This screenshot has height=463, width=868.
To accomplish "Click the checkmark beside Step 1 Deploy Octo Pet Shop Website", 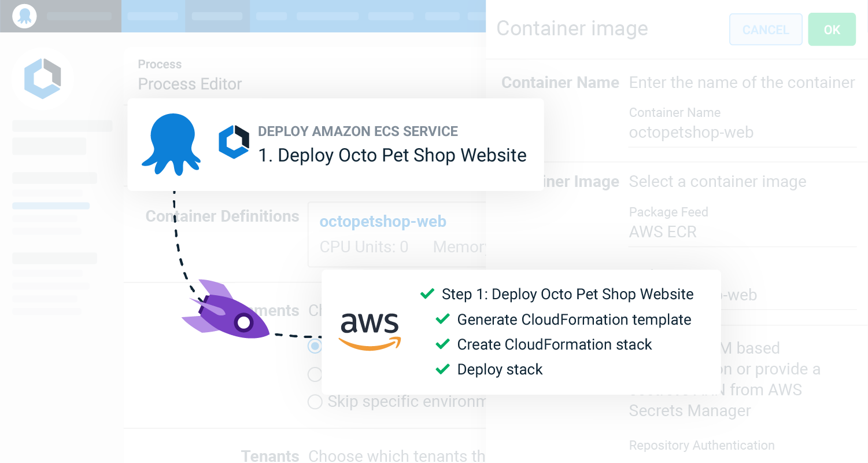I will pyautogui.click(x=427, y=293).
